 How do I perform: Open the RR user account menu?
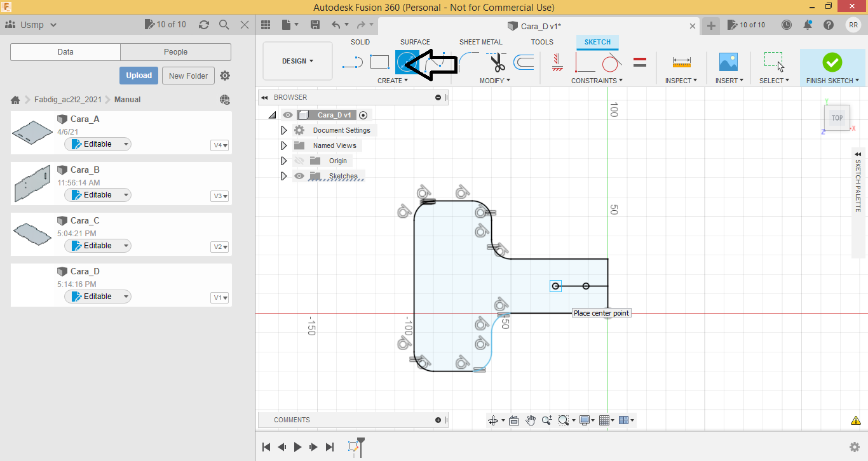tap(853, 25)
